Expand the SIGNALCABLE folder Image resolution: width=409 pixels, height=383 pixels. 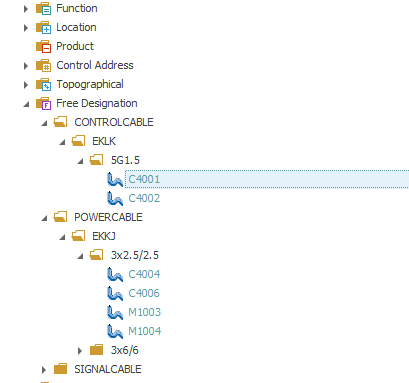[x=44, y=370]
